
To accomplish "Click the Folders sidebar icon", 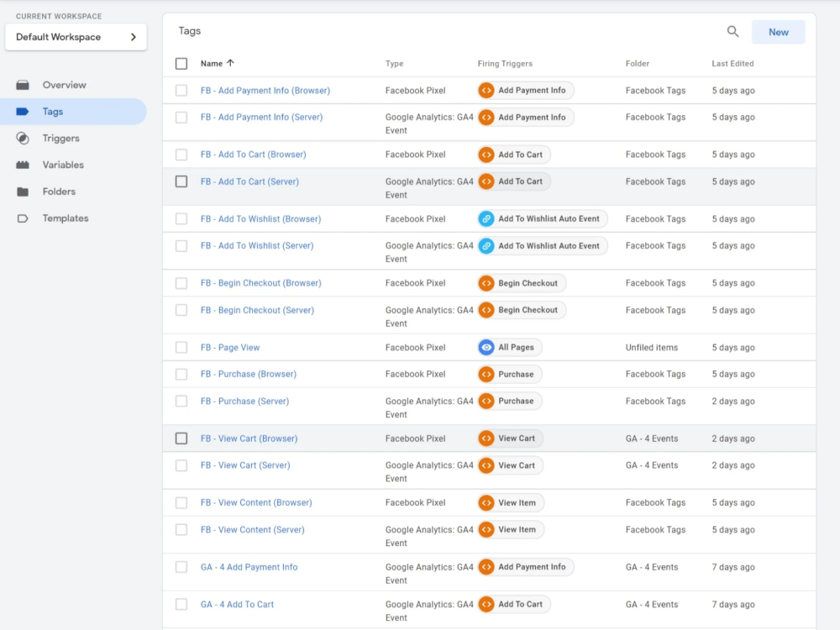I will click(23, 192).
